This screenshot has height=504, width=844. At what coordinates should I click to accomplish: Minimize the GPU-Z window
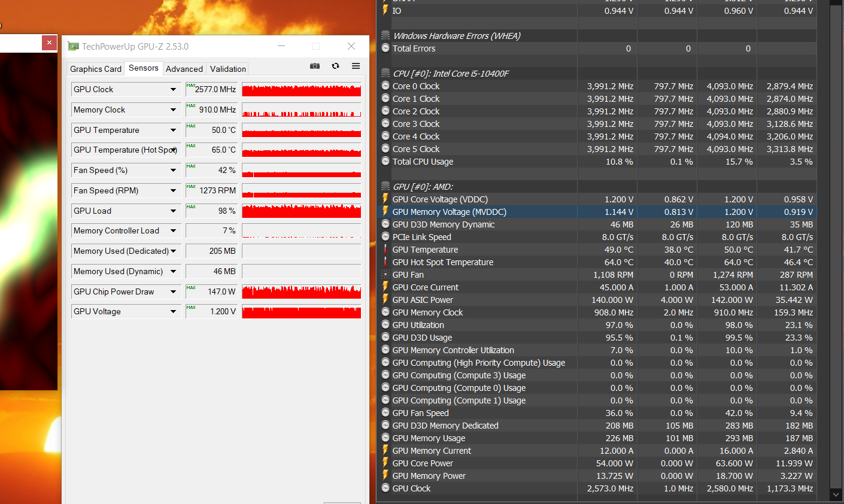[281, 46]
